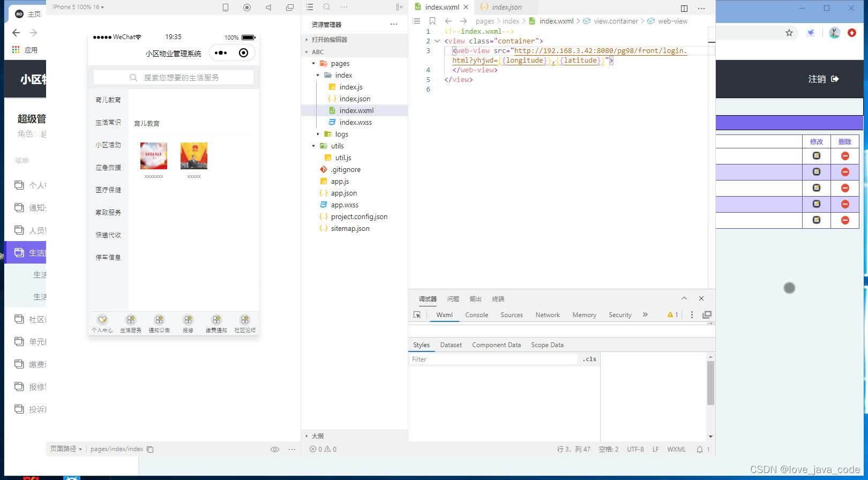Click the Styles pane vertical scrollbar
This screenshot has width=868, height=480.
(x=710, y=382)
